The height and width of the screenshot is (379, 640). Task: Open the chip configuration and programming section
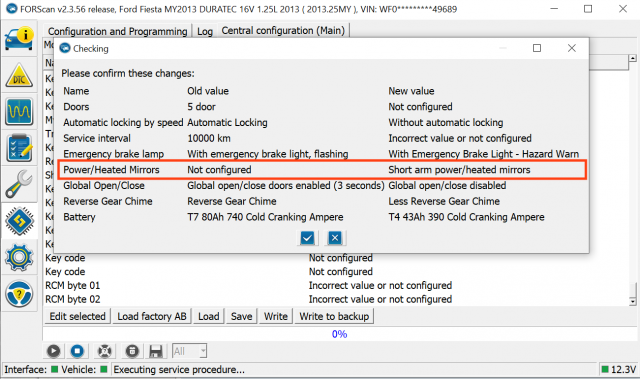click(x=19, y=221)
